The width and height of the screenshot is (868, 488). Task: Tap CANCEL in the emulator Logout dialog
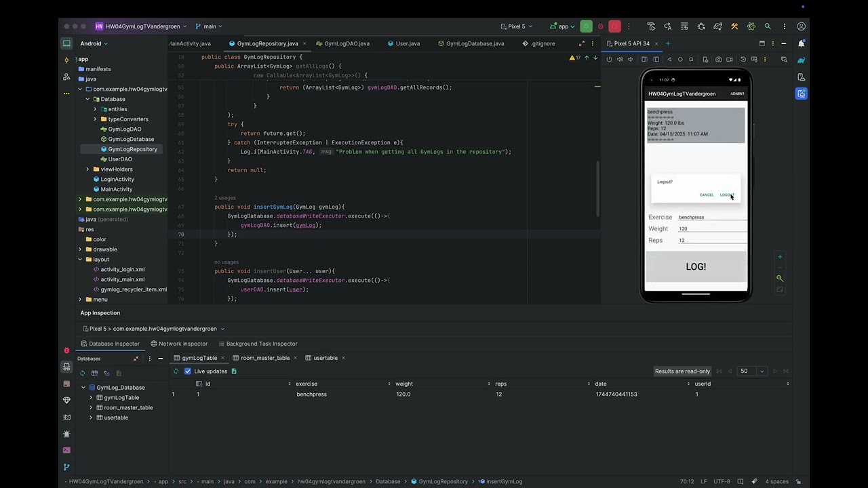click(x=706, y=195)
